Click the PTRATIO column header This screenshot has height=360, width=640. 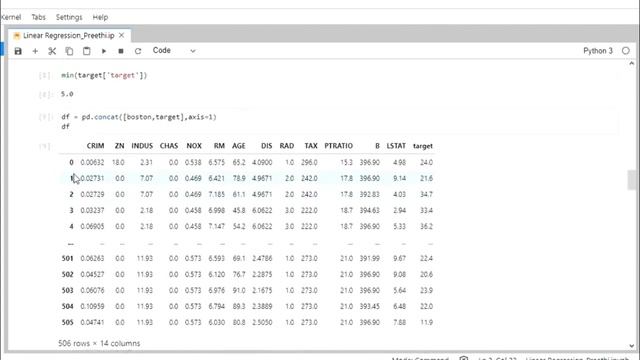point(338,146)
